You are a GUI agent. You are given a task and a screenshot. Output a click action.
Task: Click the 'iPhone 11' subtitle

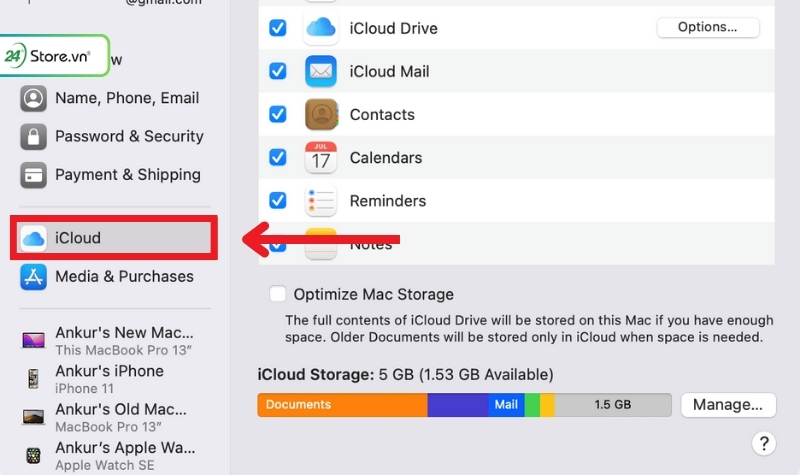[x=84, y=388]
